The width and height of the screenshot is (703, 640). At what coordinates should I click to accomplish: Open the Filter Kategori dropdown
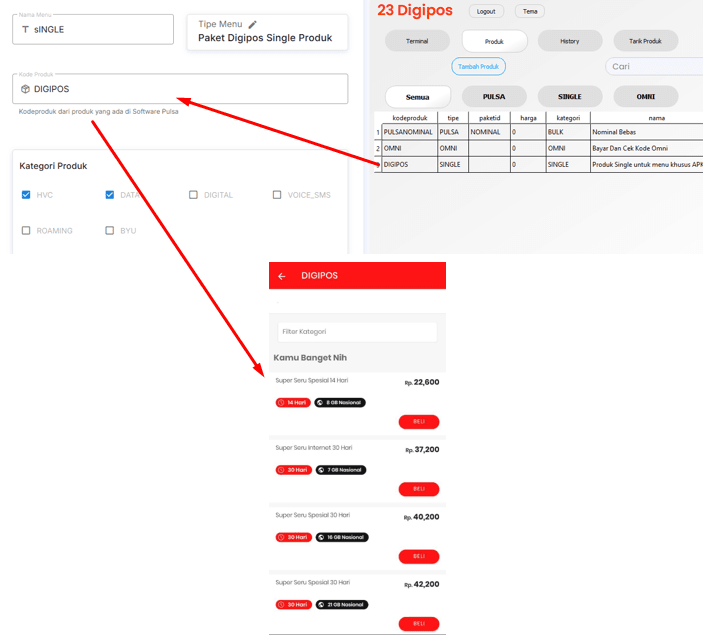[357, 331]
